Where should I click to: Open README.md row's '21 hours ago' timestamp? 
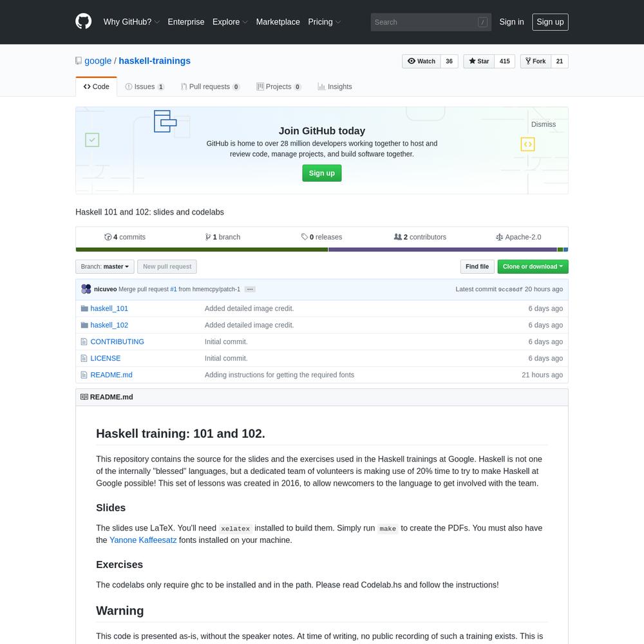point(542,375)
